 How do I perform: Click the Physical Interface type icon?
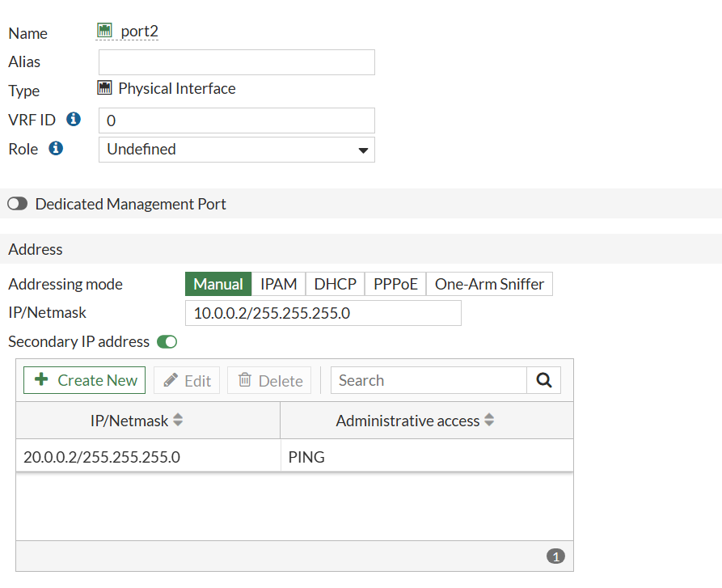pyautogui.click(x=104, y=88)
